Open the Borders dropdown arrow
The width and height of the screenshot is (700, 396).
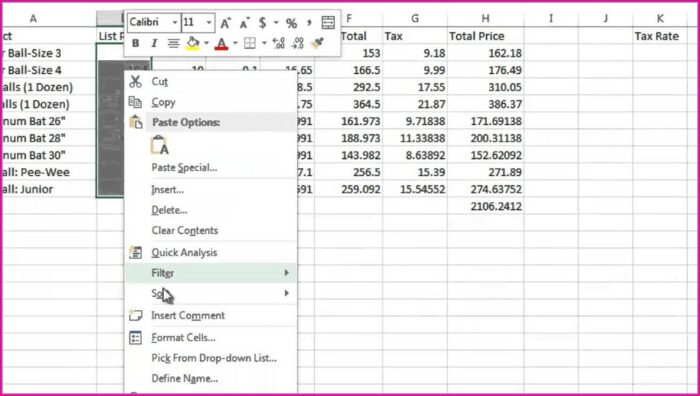[264, 43]
